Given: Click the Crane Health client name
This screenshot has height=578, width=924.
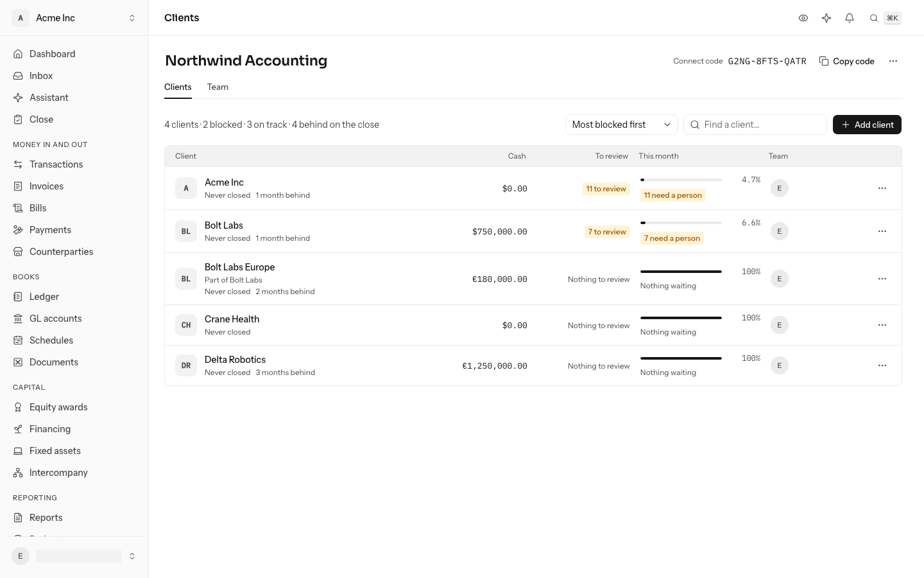Looking at the screenshot, I should [232, 319].
